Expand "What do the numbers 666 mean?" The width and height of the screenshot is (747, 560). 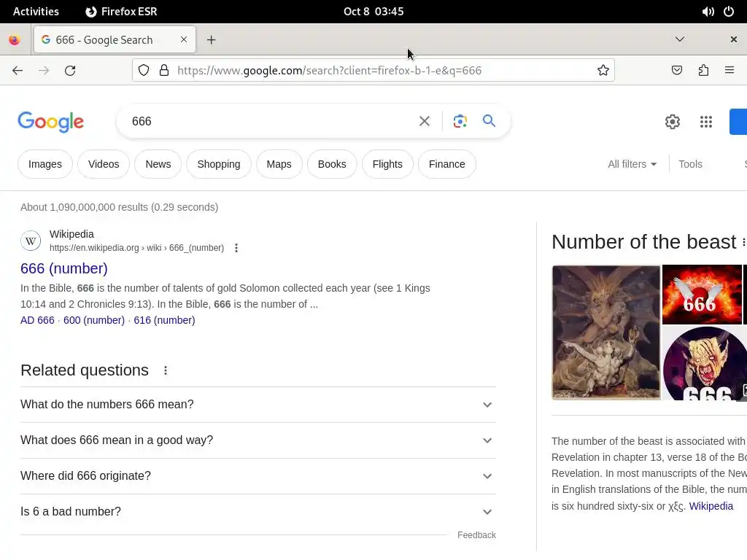[258, 405]
